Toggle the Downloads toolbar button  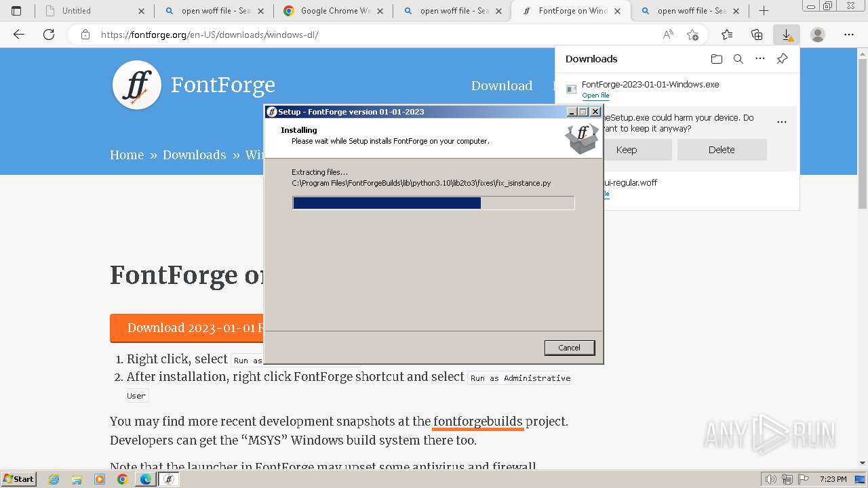pyautogui.click(x=787, y=35)
